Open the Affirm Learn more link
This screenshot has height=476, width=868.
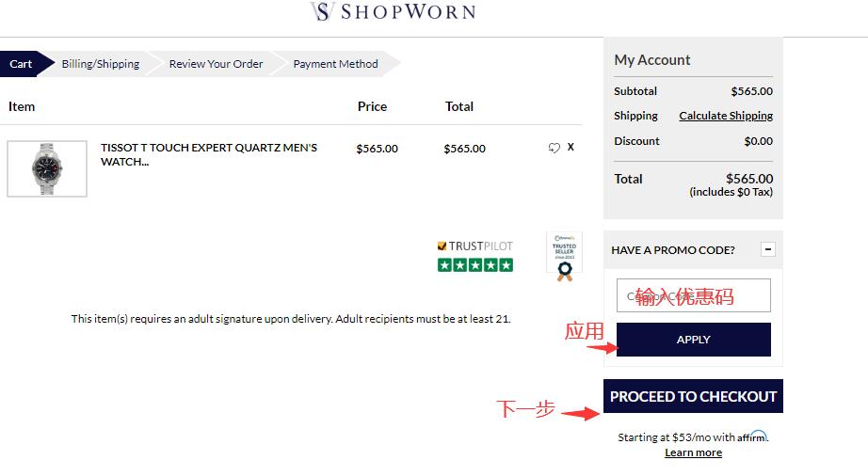point(693,452)
